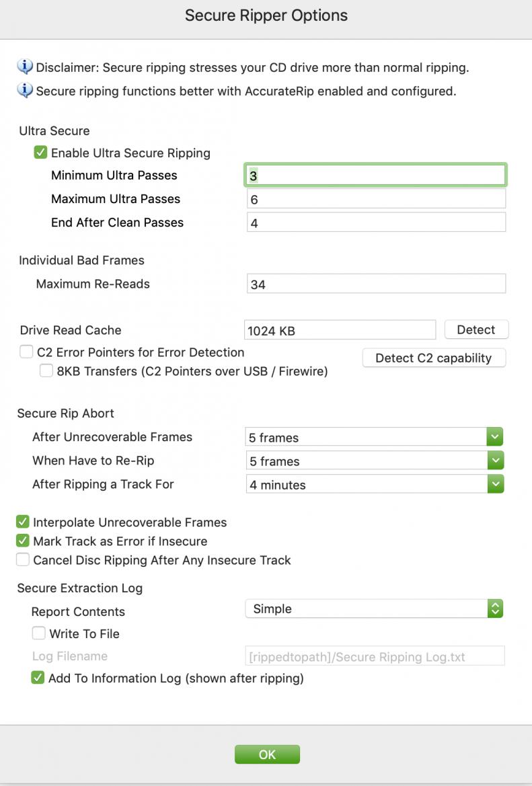Open After Ripping a Track For dropdown
Viewport: 532px width, 786px height.
pyautogui.click(x=374, y=484)
